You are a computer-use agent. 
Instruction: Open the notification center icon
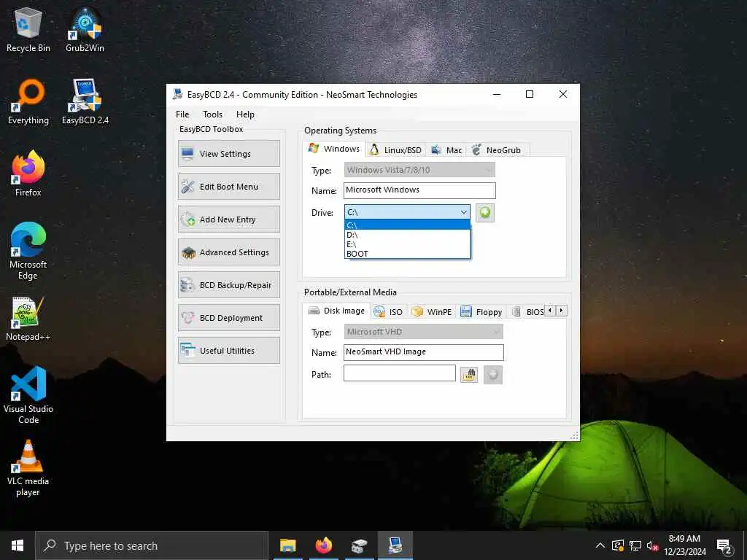[x=724, y=545]
